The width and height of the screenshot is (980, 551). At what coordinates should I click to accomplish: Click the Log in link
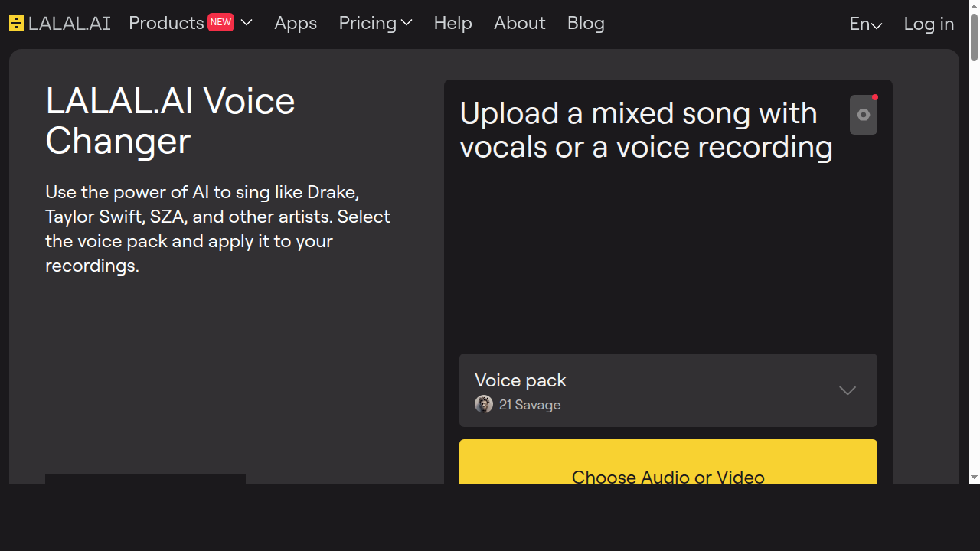pyautogui.click(x=929, y=24)
